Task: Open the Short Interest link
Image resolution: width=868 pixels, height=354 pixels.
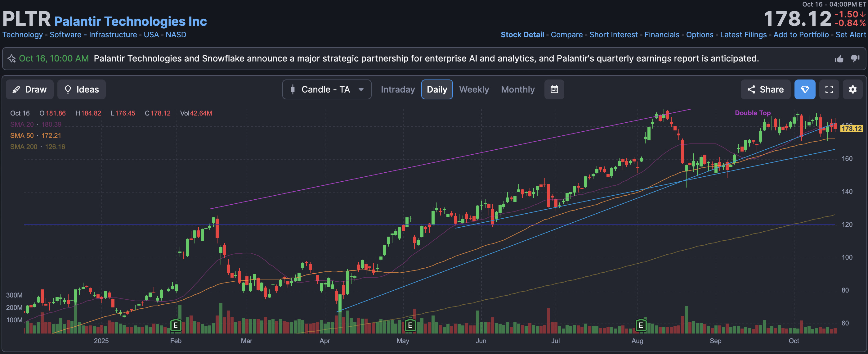Action: [613, 35]
